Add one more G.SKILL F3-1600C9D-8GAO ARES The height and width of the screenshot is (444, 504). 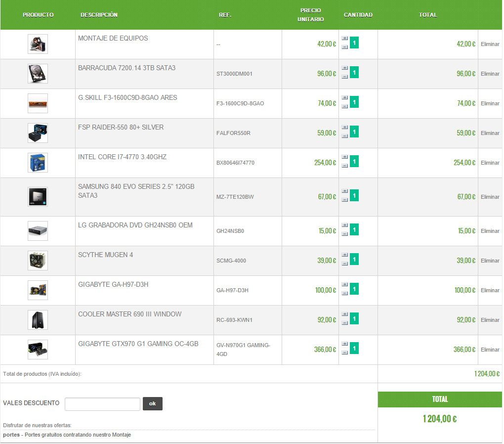coord(344,97)
